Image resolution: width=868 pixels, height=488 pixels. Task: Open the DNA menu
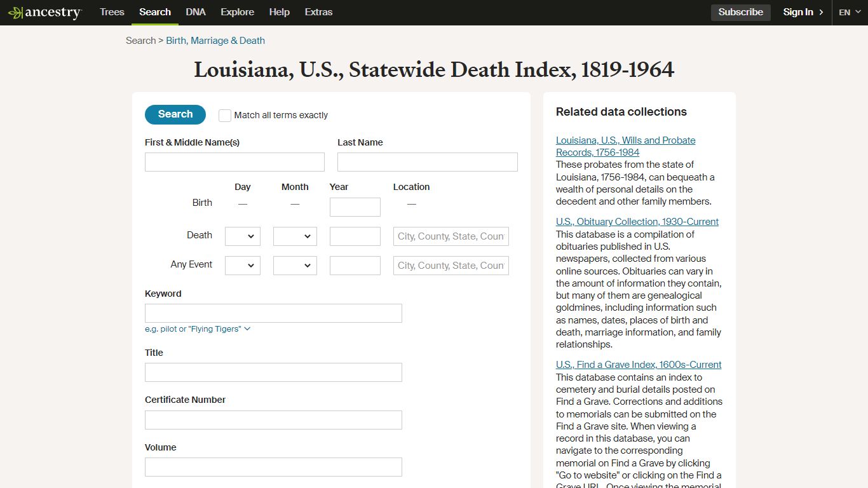[196, 12]
